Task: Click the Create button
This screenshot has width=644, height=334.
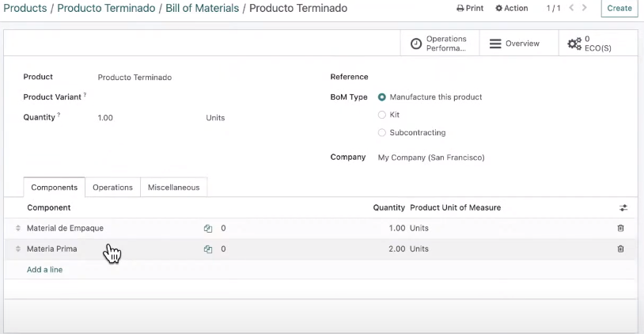Action: pyautogui.click(x=619, y=8)
